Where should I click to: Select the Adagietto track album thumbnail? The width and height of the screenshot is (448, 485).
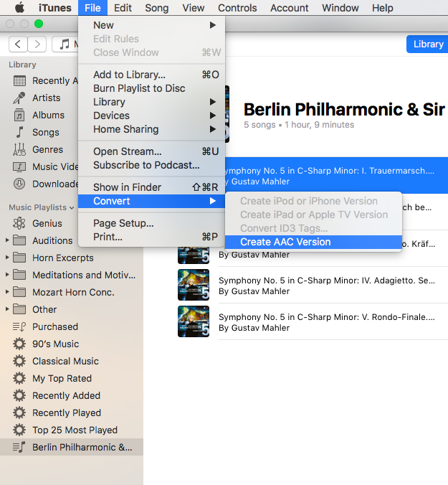(194, 285)
